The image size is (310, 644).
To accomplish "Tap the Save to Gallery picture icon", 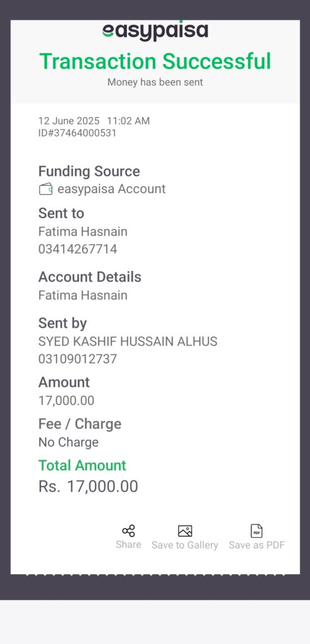I will click(x=185, y=531).
